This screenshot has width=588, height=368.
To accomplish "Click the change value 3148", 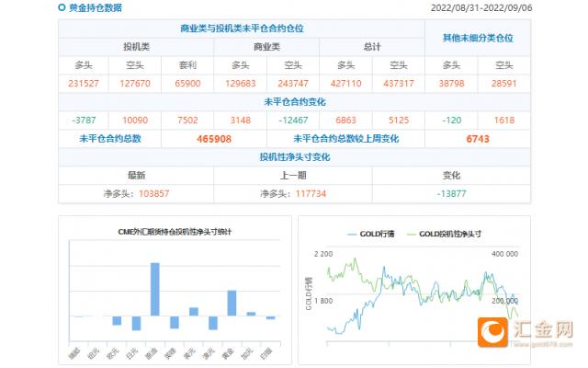I will 241,121.
